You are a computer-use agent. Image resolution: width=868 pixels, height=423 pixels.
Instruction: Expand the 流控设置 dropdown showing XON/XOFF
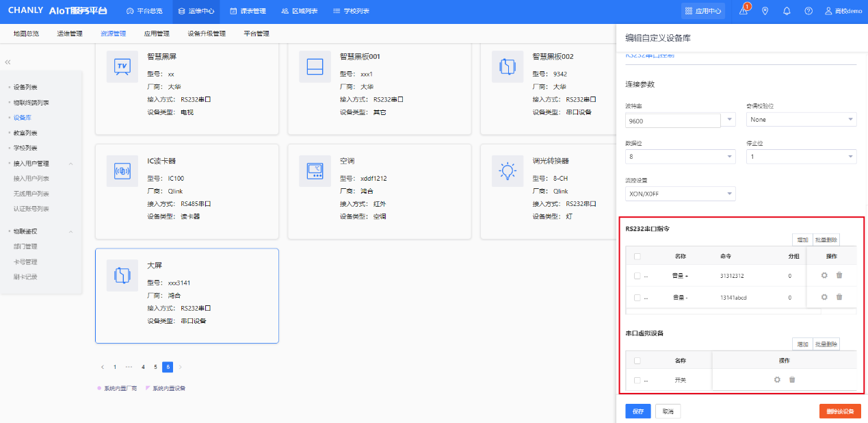(x=680, y=194)
